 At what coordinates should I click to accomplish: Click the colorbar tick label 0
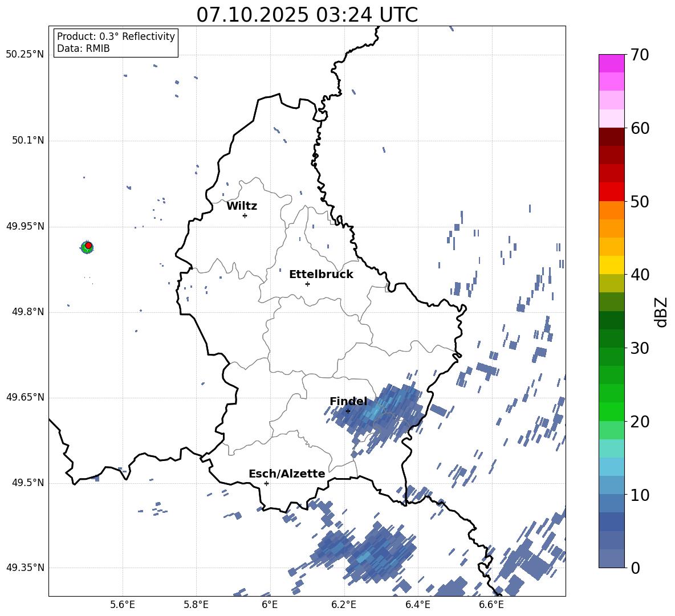635,568
